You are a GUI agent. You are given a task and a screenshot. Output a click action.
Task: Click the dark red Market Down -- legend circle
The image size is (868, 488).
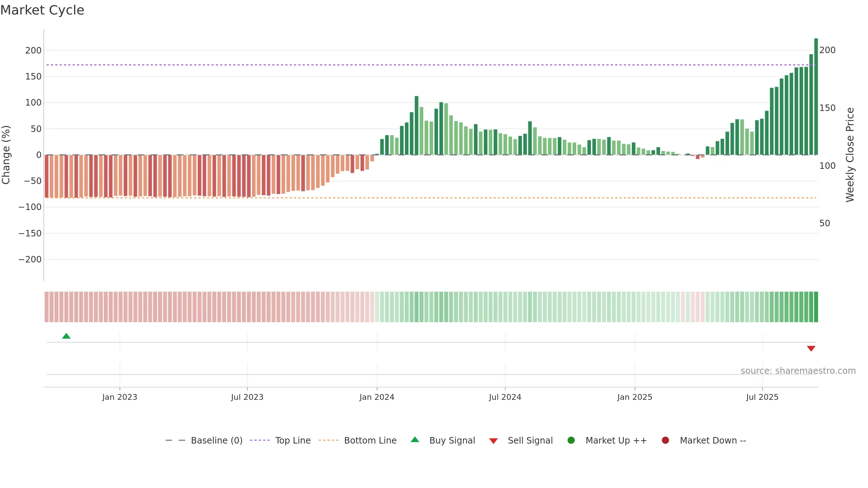[x=665, y=440]
